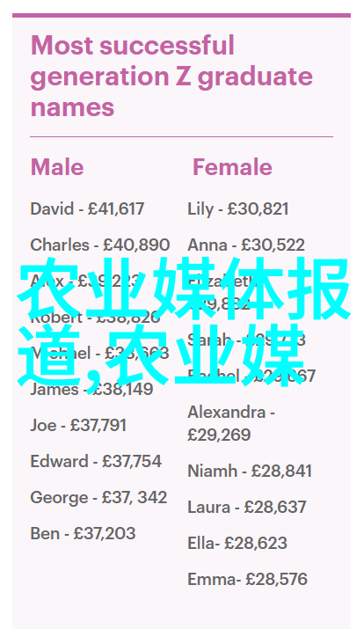Click the James - £38,149 entry
Image resolution: width=364 pixels, height=629 pixels.
click(91, 389)
